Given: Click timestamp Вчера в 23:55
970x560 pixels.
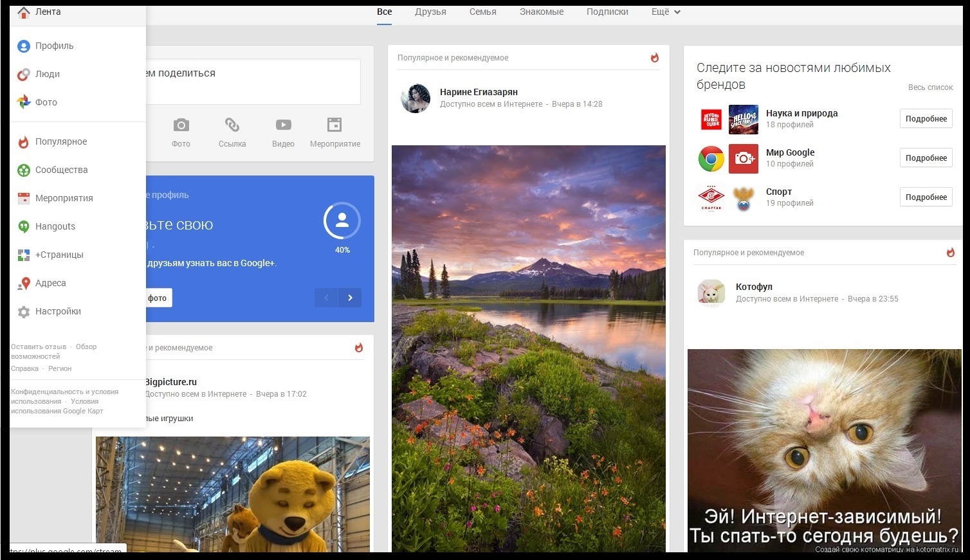Looking at the screenshot, I should [x=873, y=299].
